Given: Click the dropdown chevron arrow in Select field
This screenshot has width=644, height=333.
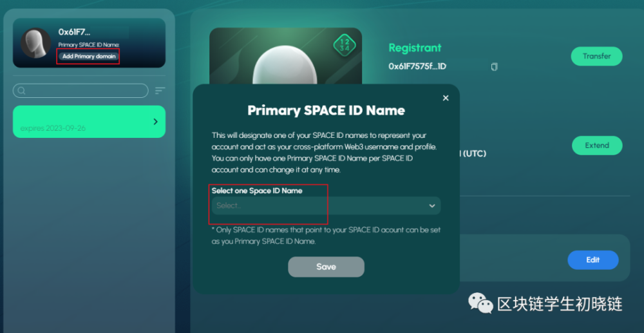Looking at the screenshot, I should click(432, 205).
